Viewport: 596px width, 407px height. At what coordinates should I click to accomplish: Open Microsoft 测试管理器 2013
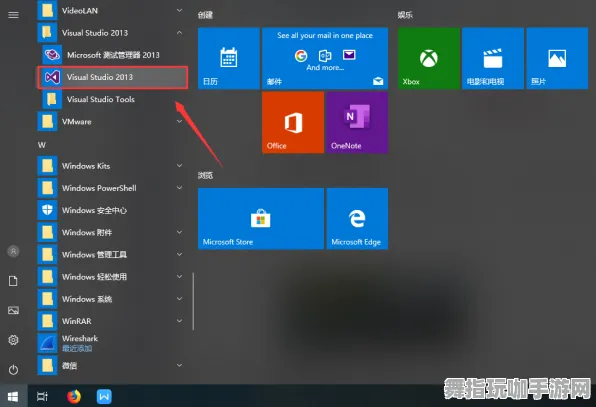click(113, 55)
